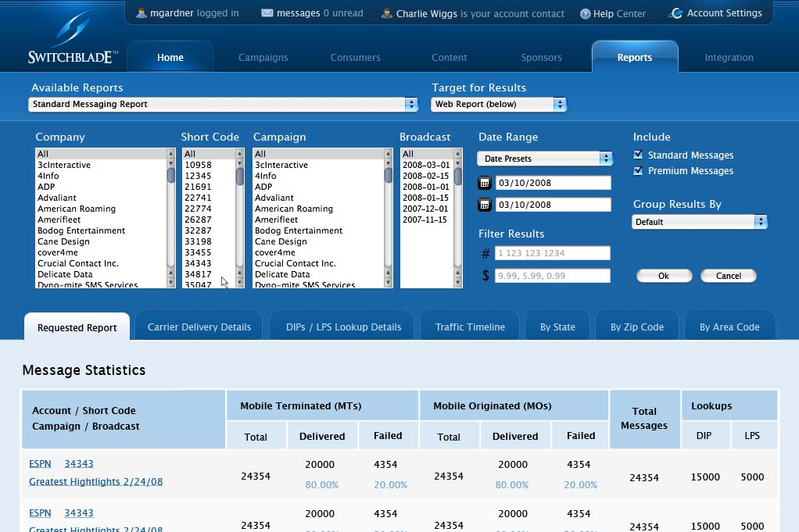Viewport: 799px width, 532px height.
Task: Expand the Group Results By dropdown
Action: click(700, 222)
